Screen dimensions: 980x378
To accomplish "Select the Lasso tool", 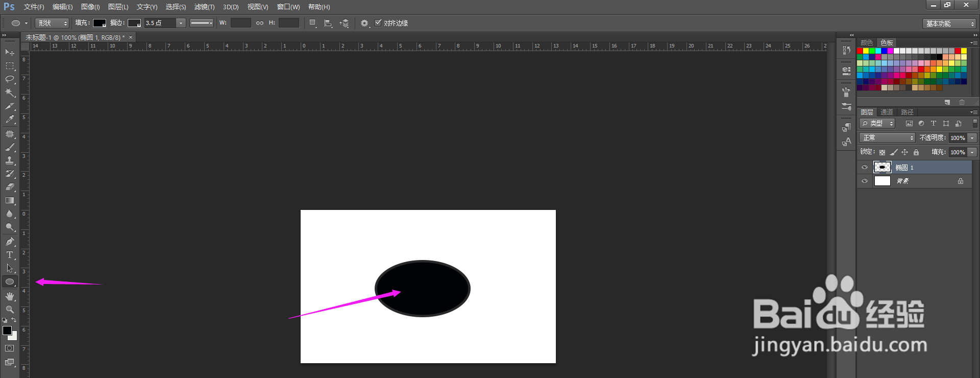I will click(10, 79).
